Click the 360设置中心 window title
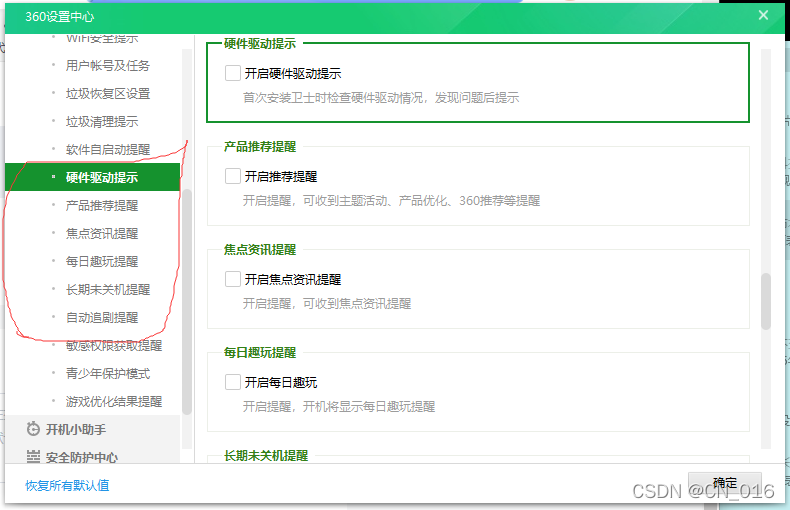 59,17
